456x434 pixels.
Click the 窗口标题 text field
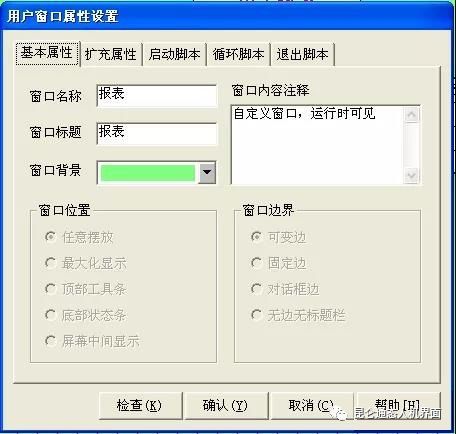(x=156, y=133)
